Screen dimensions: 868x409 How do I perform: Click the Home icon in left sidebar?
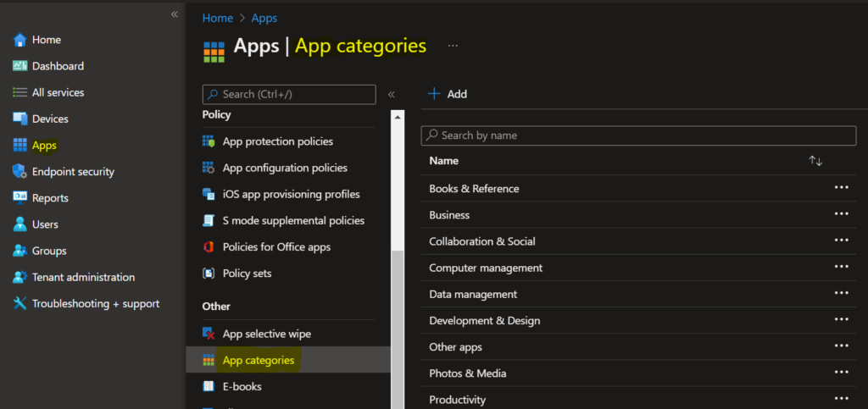coord(20,40)
